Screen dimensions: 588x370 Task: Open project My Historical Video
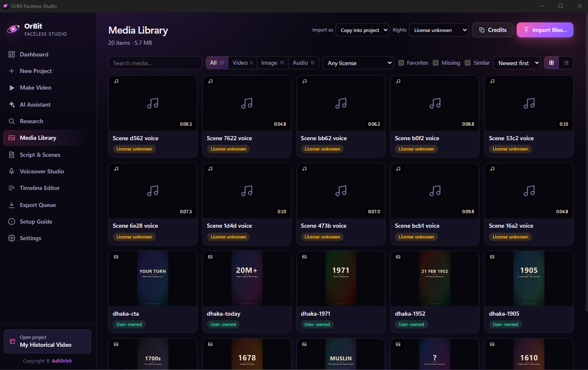pyautogui.click(x=47, y=341)
